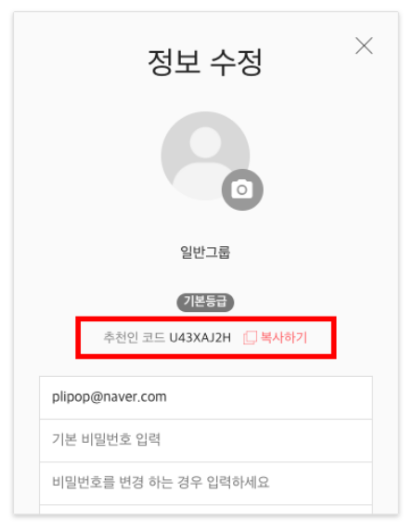Click the person silhouette head in avatar

point(205,142)
